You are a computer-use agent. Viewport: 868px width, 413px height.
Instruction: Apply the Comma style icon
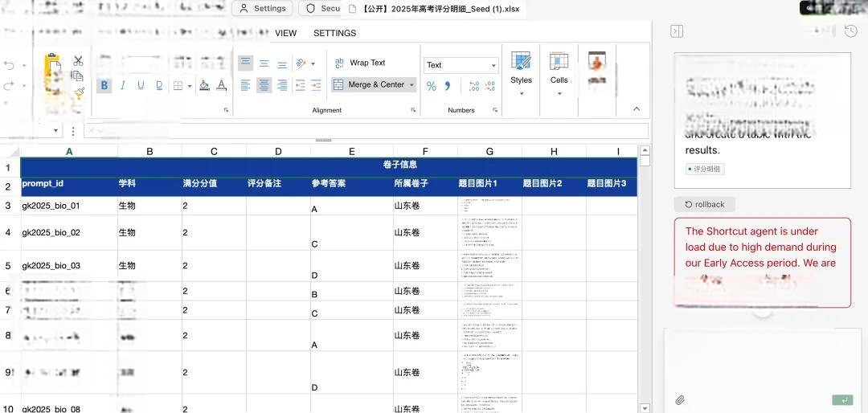click(x=448, y=86)
